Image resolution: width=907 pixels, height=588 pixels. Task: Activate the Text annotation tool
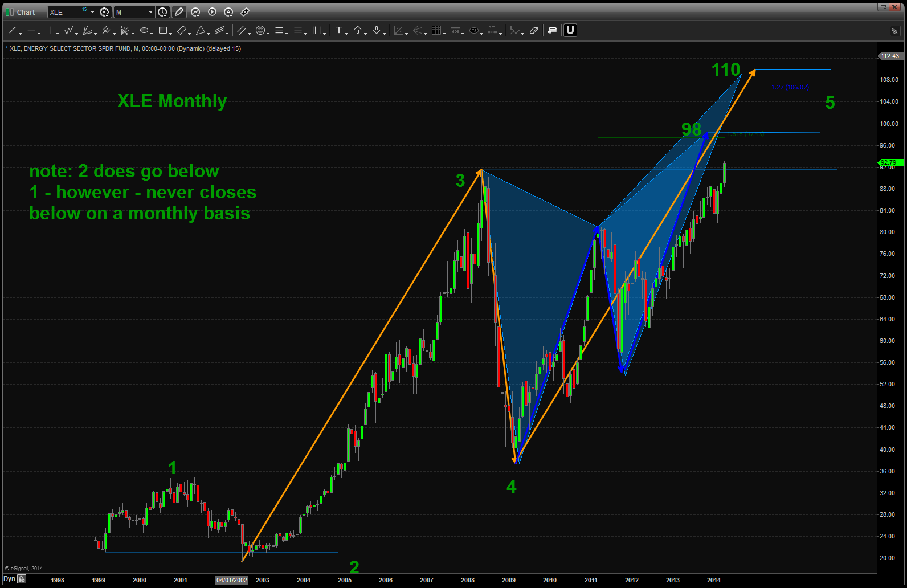(339, 30)
